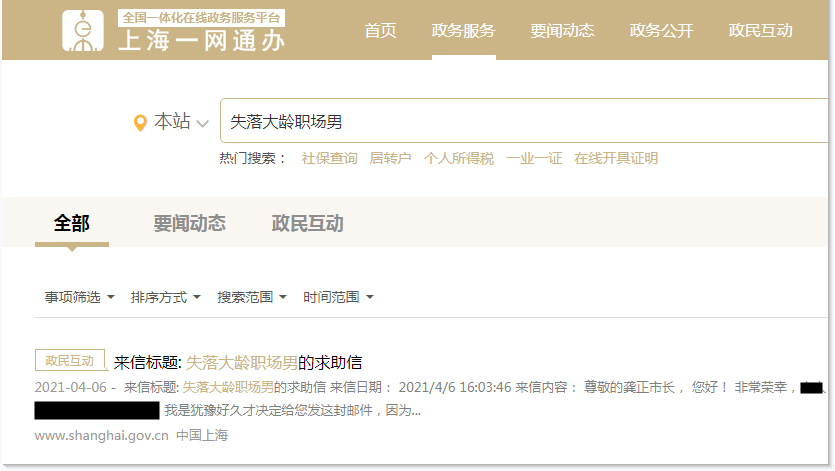Viewport: 835px width, 471px height.
Task: Click the orange location pin icon
Action: point(140,123)
